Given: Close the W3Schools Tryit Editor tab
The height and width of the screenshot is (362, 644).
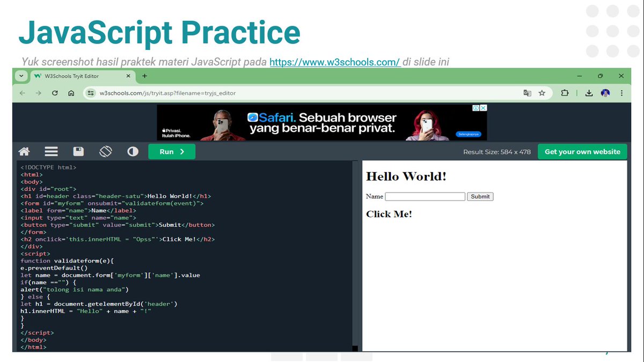Looking at the screenshot, I should click(128, 76).
